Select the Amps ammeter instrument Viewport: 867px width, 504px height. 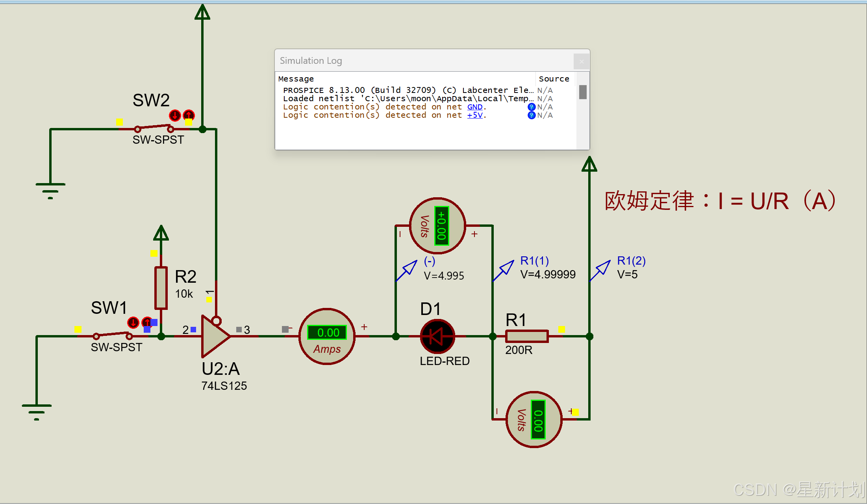(x=327, y=336)
